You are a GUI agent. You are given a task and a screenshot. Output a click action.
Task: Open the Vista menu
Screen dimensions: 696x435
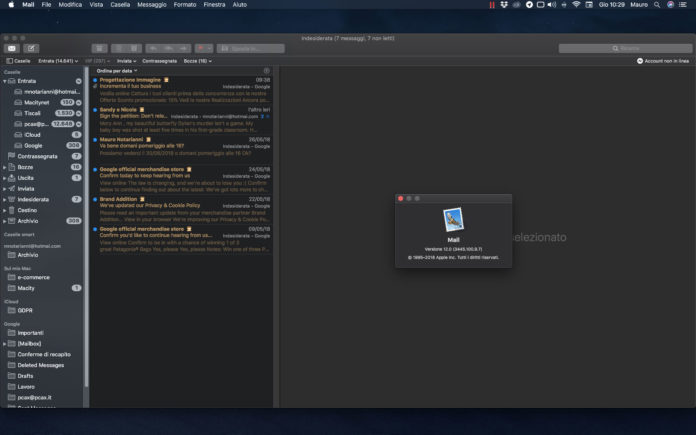click(x=96, y=4)
